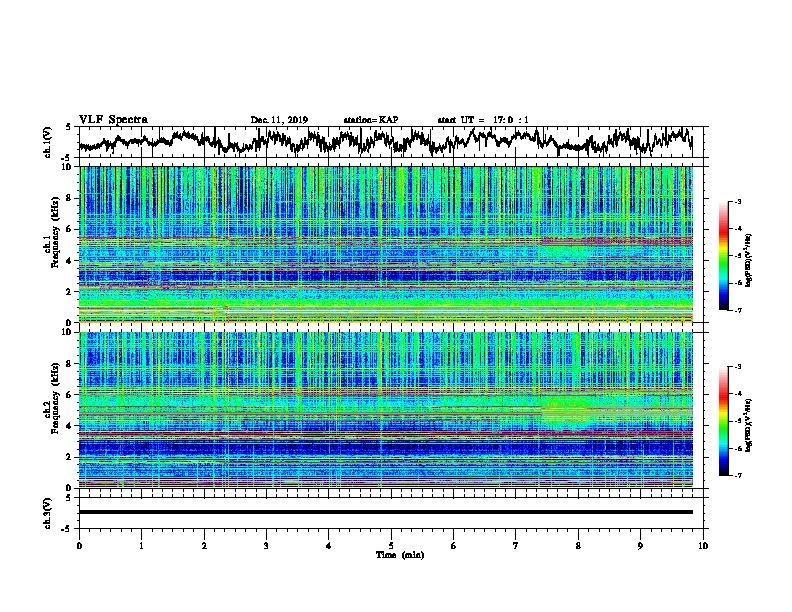Click the "5" tick on the time axis

coord(391,546)
